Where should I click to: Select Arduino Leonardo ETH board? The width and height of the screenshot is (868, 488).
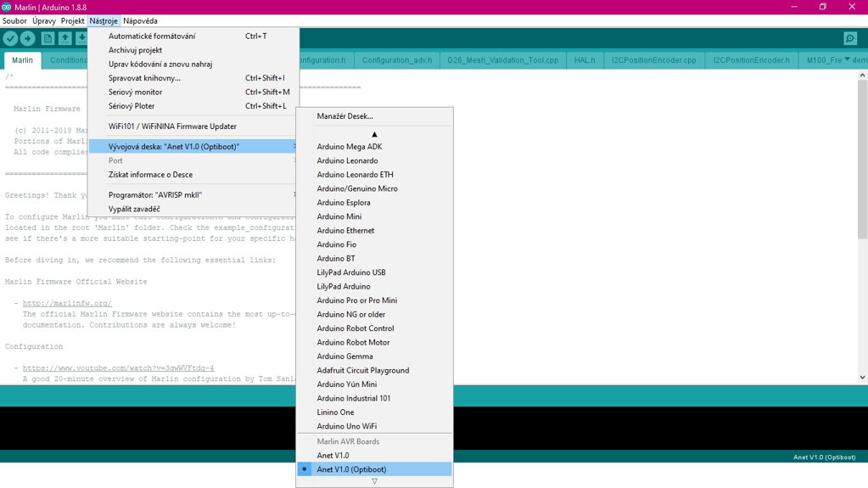pos(374,175)
